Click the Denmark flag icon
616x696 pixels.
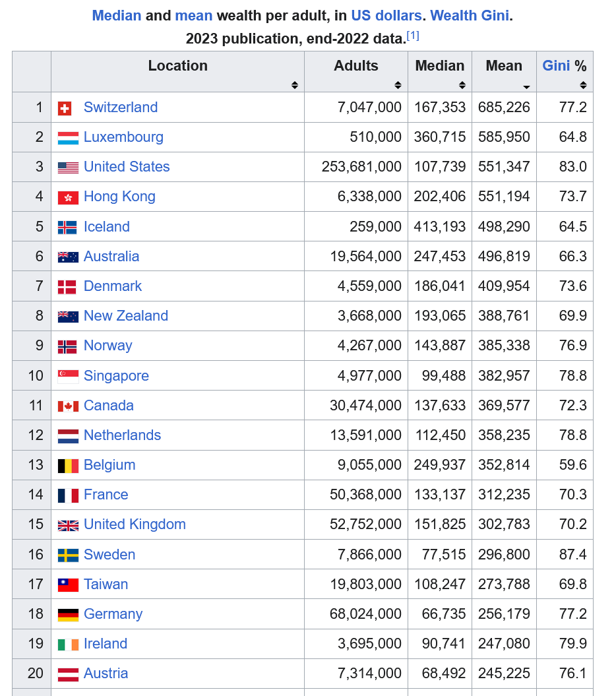click(x=67, y=287)
